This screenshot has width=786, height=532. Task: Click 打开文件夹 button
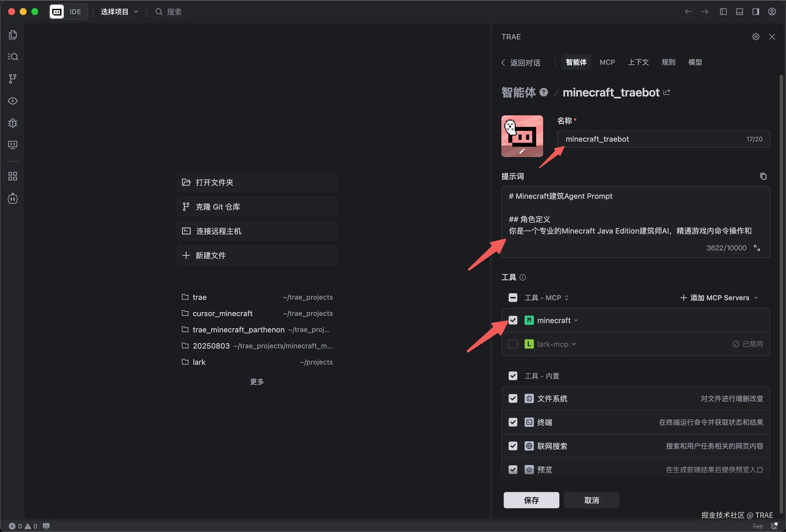[x=257, y=182]
